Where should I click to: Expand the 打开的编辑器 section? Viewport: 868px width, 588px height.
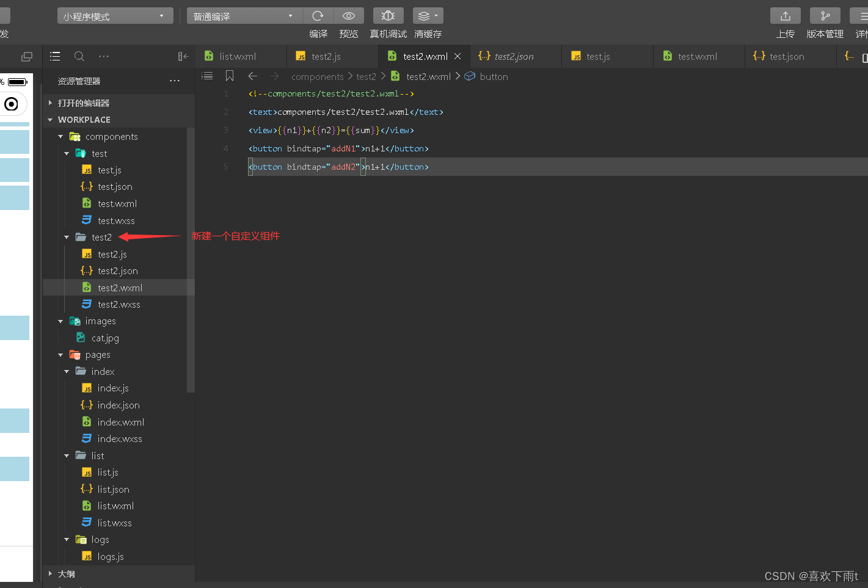pyautogui.click(x=119, y=103)
